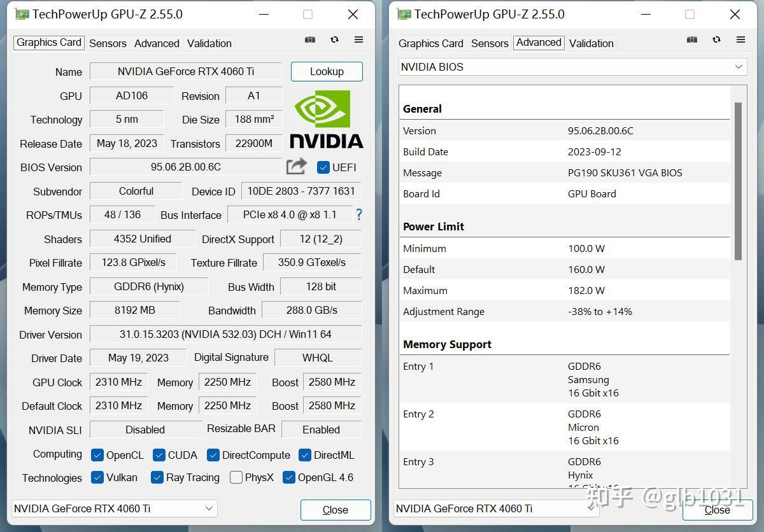Click the Adjustment Range -38% to +14% value
This screenshot has width=764, height=532.
tap(600, 311)
